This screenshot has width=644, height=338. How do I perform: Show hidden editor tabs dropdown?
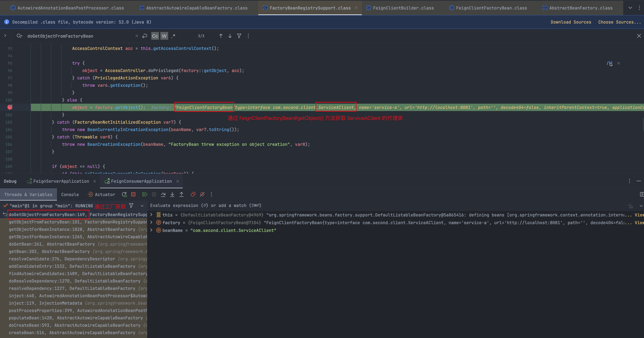click(630, 8)
